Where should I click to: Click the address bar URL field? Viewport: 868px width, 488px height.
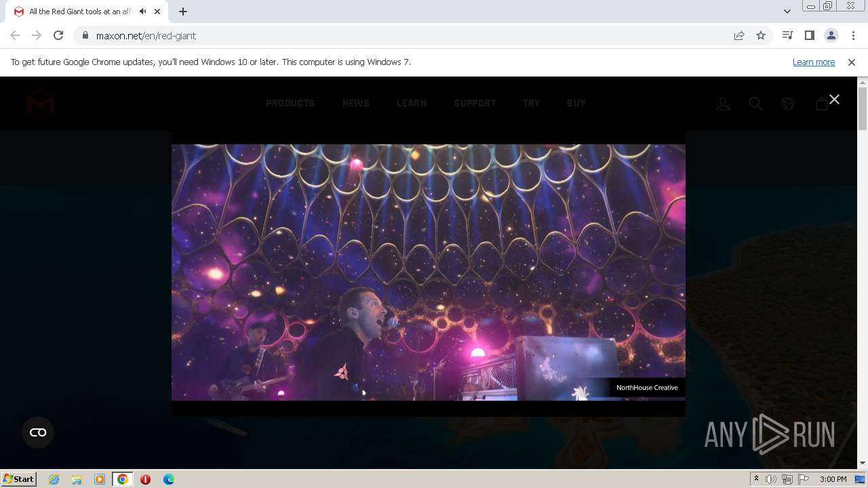click(x=407, y=35)
